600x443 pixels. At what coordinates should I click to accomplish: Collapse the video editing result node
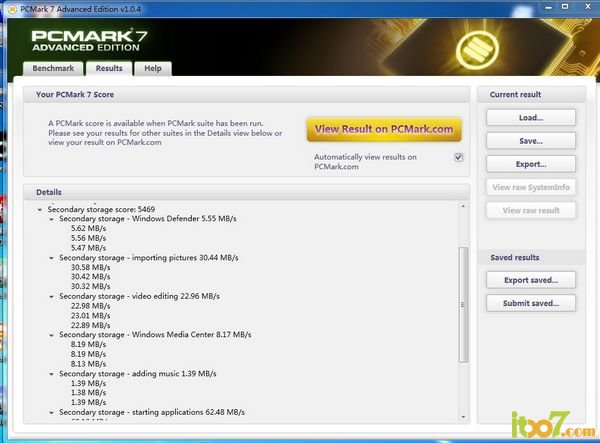51,297
